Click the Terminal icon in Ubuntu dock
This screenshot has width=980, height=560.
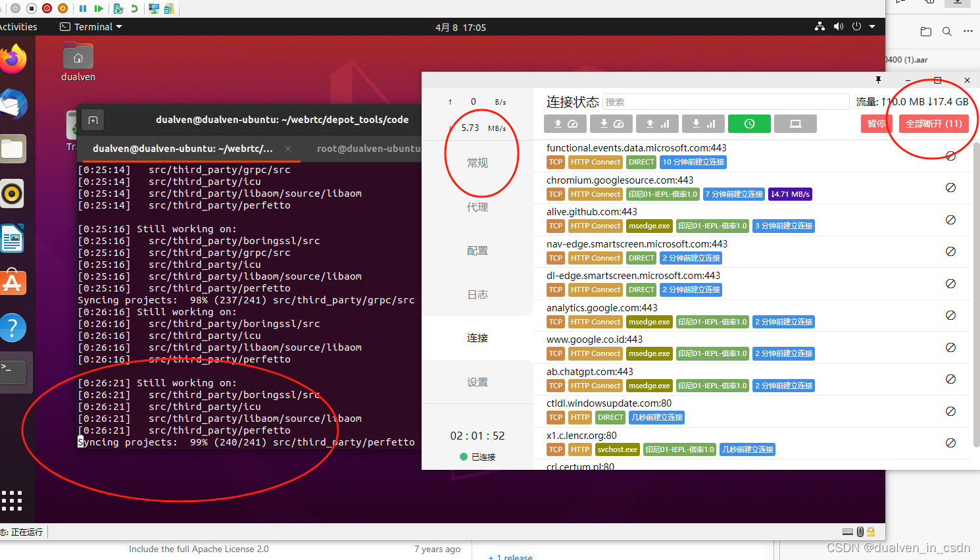tap(12, 372)
